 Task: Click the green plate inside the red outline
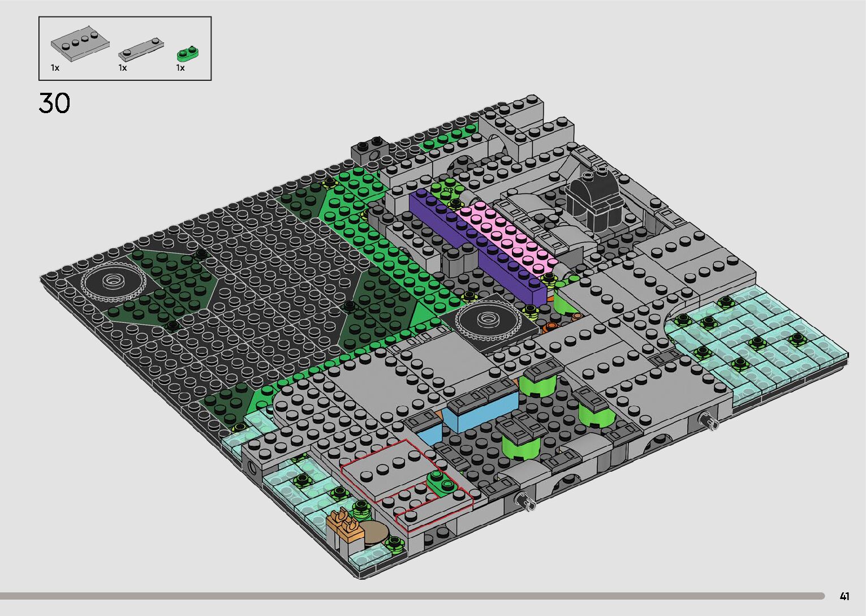pyautogui.click(x=443, y=481)
